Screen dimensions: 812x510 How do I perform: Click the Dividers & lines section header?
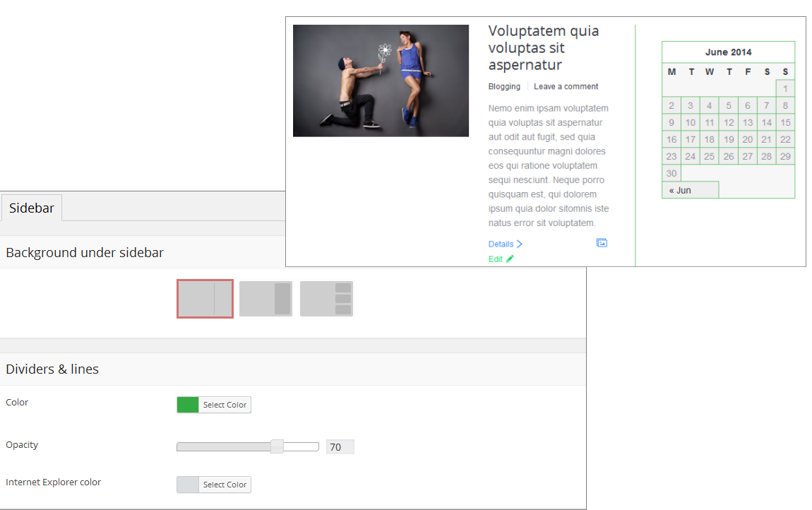tap(52, 369)
